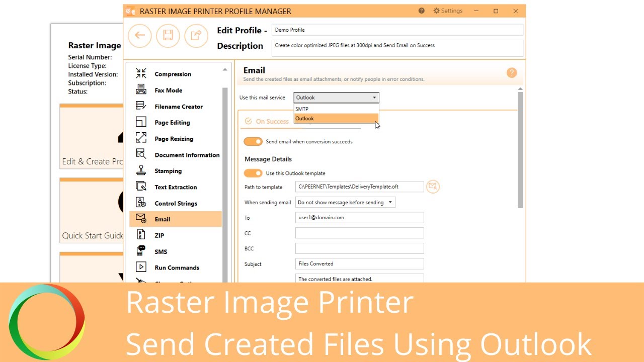Click the Control Strings icon
This screenshot has width=644, height=362.
141,203
